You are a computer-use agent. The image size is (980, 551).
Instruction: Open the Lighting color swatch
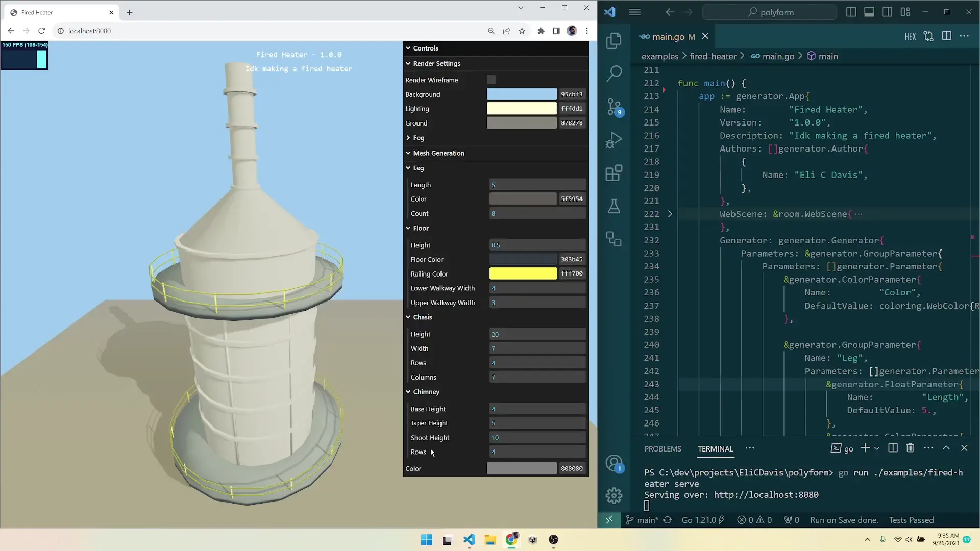coord(522,108)
